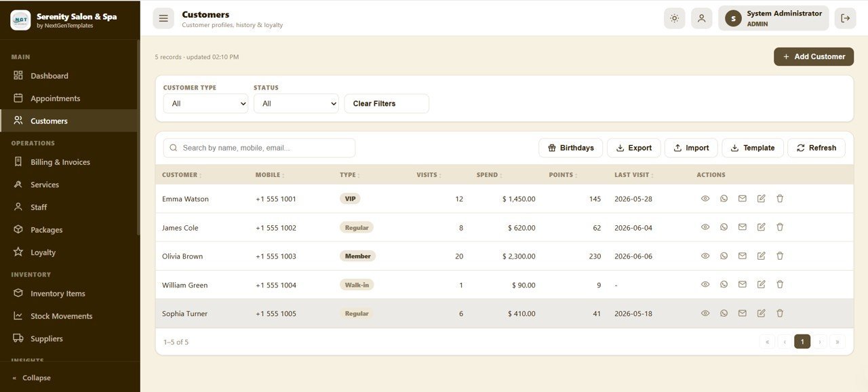Delete Olivia Brown with trash icon

(x=780, y=256)
